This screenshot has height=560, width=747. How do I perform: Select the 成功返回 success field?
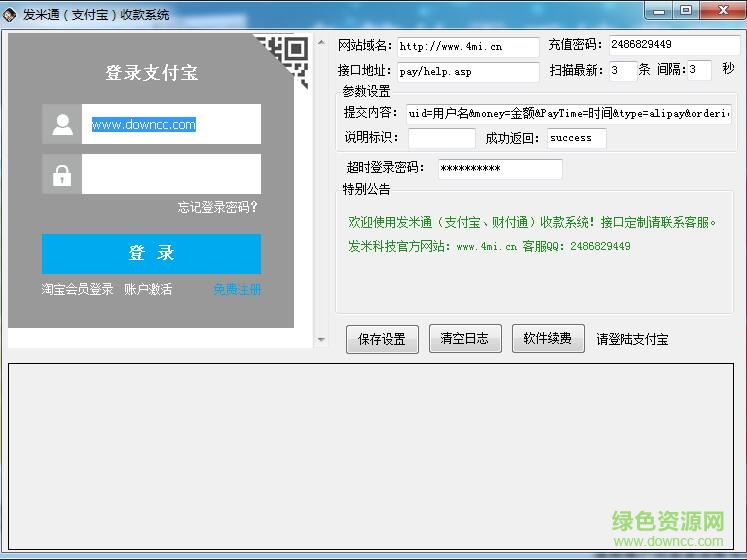[x=576, y=138]
